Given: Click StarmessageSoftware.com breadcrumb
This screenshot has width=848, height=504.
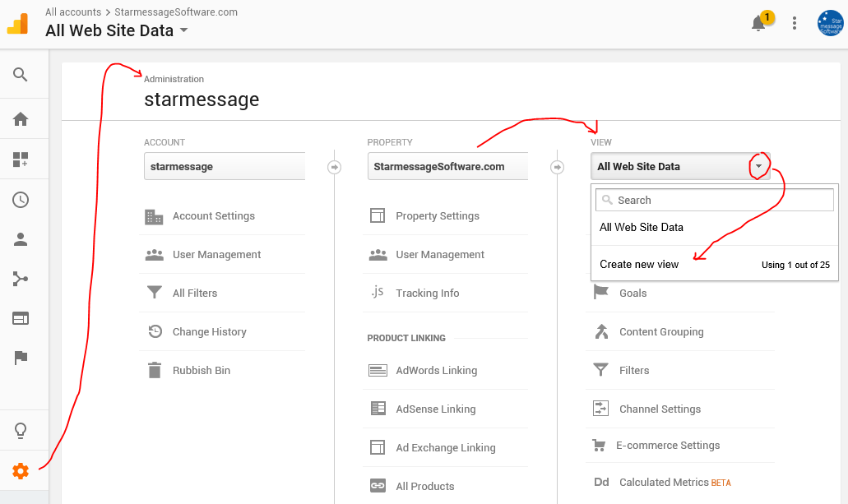Looking at the screenshot, I should 176,12.
